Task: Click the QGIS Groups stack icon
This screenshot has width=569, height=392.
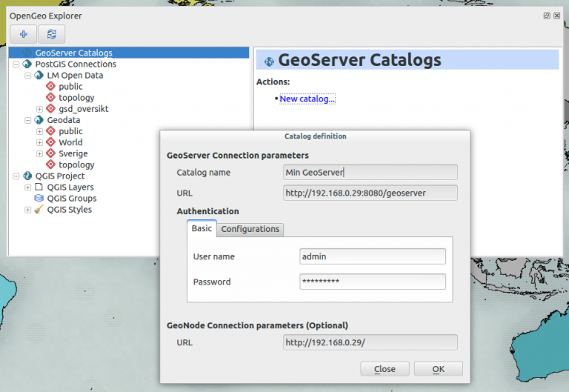Action: [x=39, y=198]
